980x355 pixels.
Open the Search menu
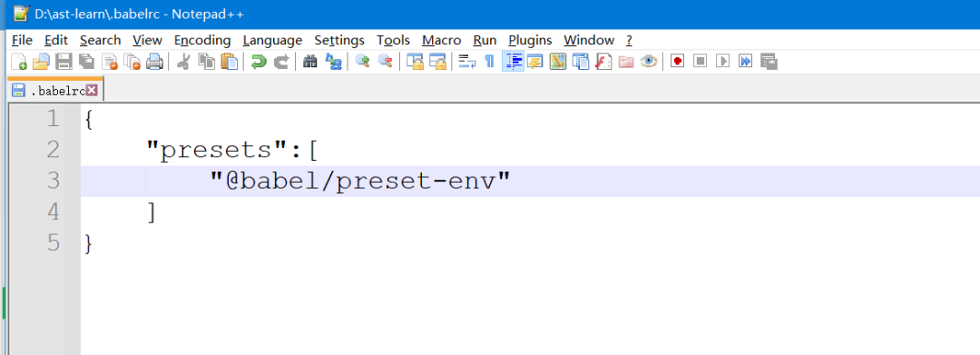pos(100,40)
